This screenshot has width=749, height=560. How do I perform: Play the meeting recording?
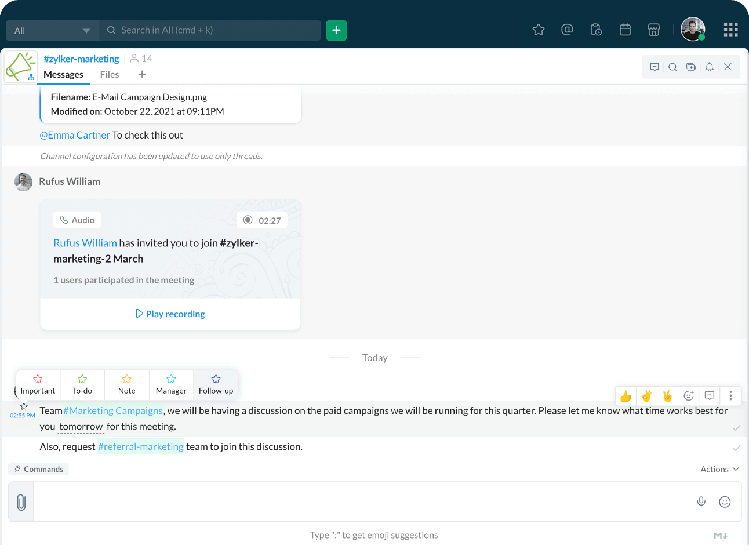[170, 314]
